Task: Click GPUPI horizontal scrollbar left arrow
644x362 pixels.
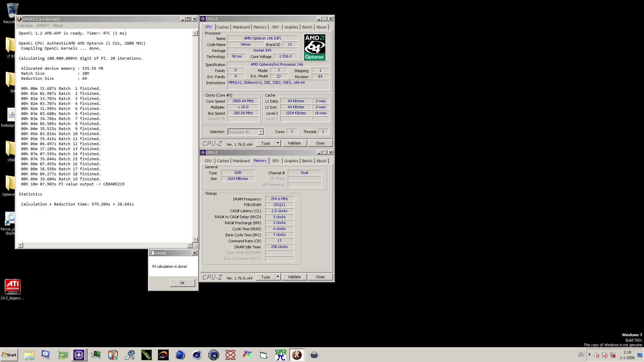Action: click(x=20, y=245)
